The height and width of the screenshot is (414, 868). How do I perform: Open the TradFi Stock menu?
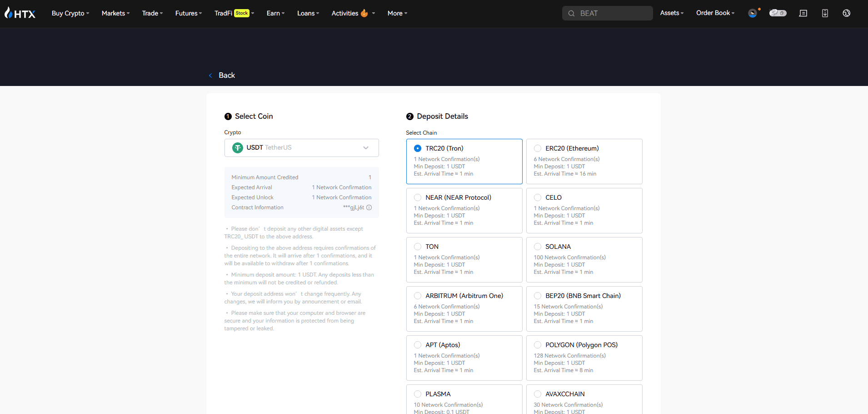(234, 13)
